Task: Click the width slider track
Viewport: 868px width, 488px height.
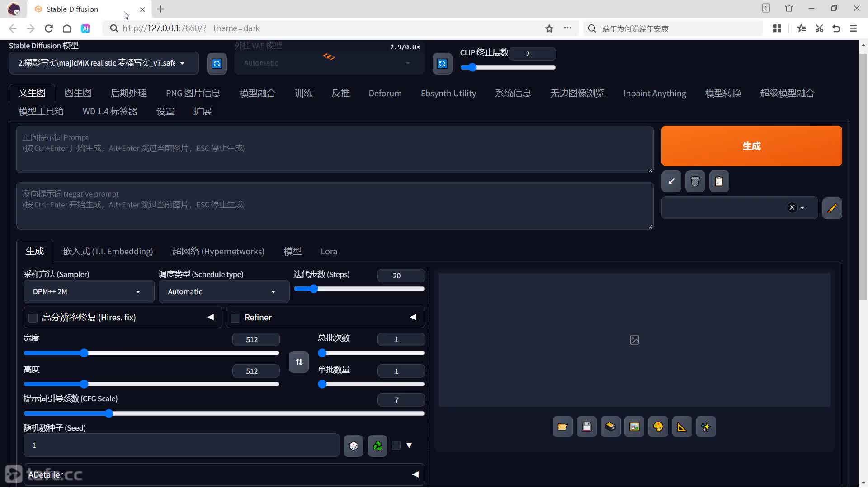Action: point(151,353)
